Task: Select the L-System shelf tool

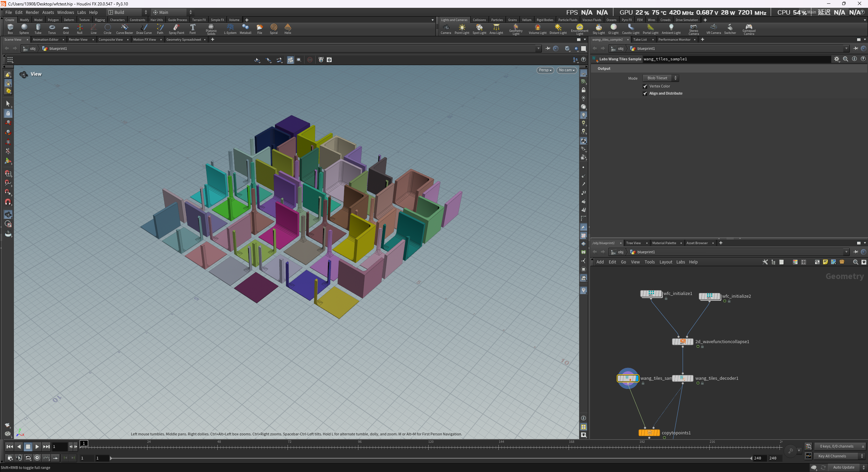Action: pyautogui.click(x=230, y=28)
